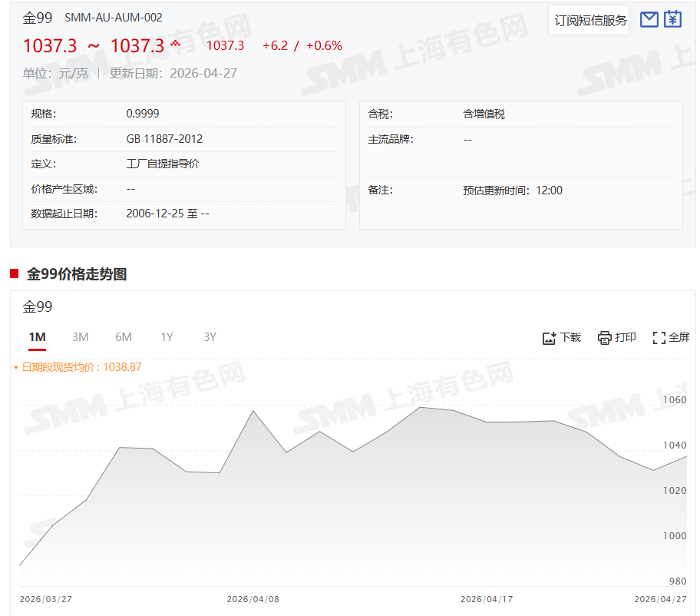Click the red up-arrow beside price 1037.3

click(x=176, y=44)
